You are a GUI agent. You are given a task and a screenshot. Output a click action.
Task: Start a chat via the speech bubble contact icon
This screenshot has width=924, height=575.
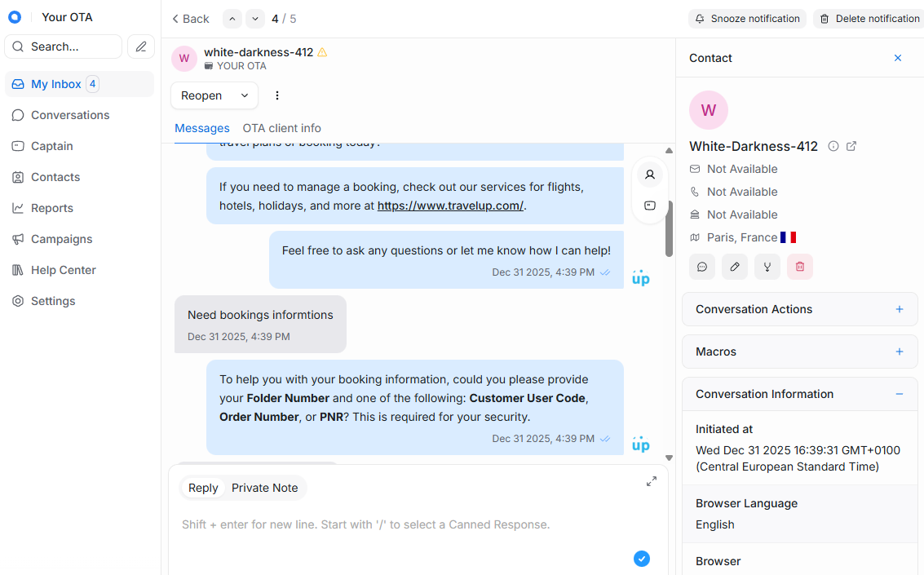[x=702, y=267]
